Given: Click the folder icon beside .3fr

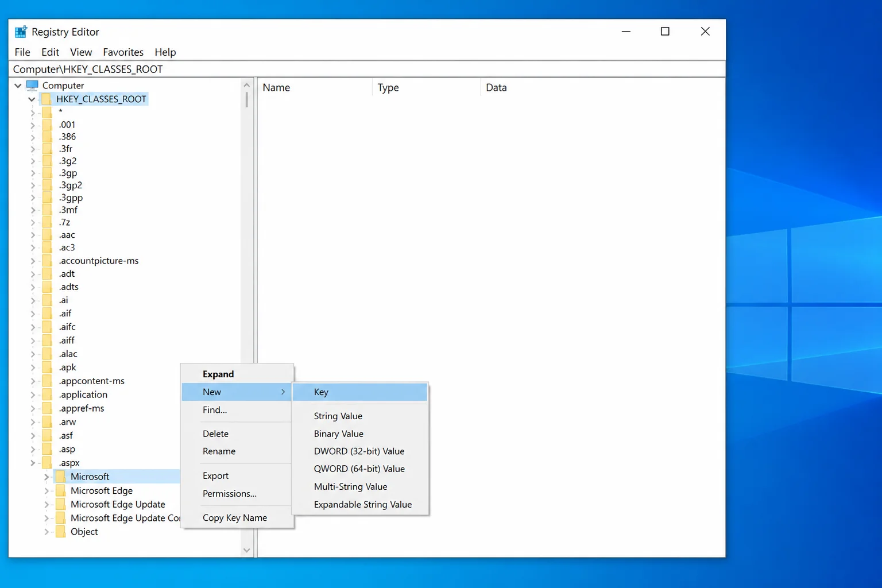Looking at the screenshot, I should pyautogui.click(x=47, y=149).
